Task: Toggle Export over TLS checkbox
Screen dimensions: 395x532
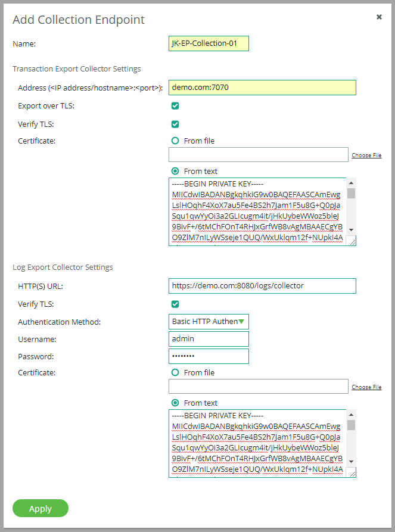Action: pyautogui.click(x=175, y=106)
